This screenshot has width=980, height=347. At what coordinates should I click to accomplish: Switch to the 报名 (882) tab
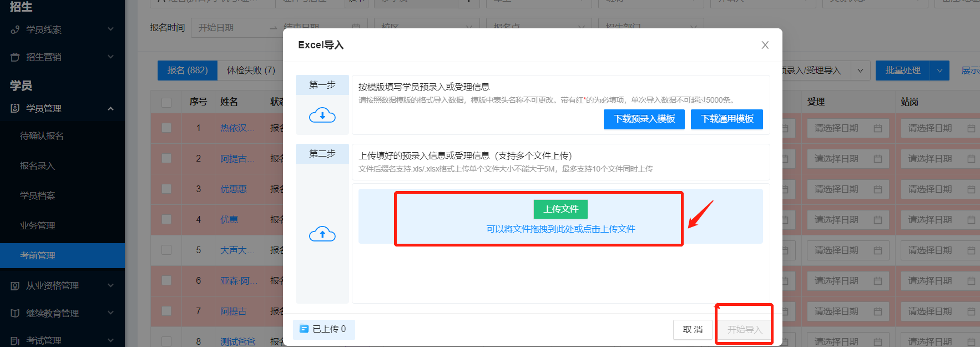[188, 71]
